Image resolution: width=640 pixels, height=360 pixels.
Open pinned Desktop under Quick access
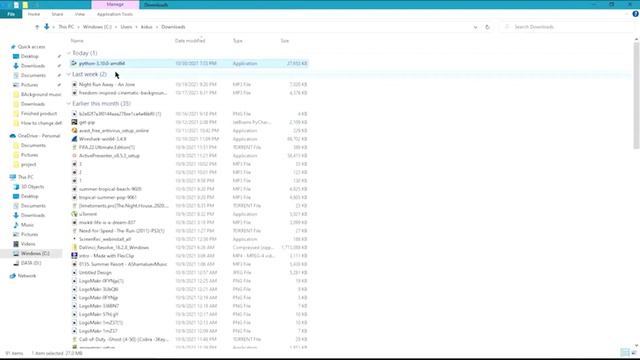click(29, 56)
